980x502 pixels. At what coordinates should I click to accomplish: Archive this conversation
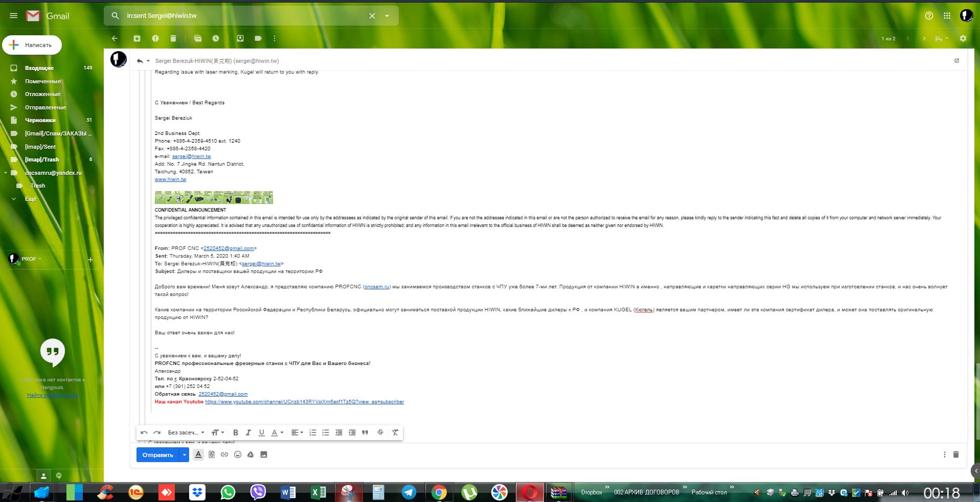[137, 38]
